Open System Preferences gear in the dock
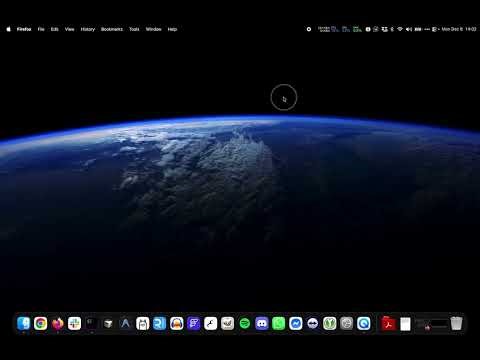This screenshot has height=360, width=480. (x=347, y=323)
